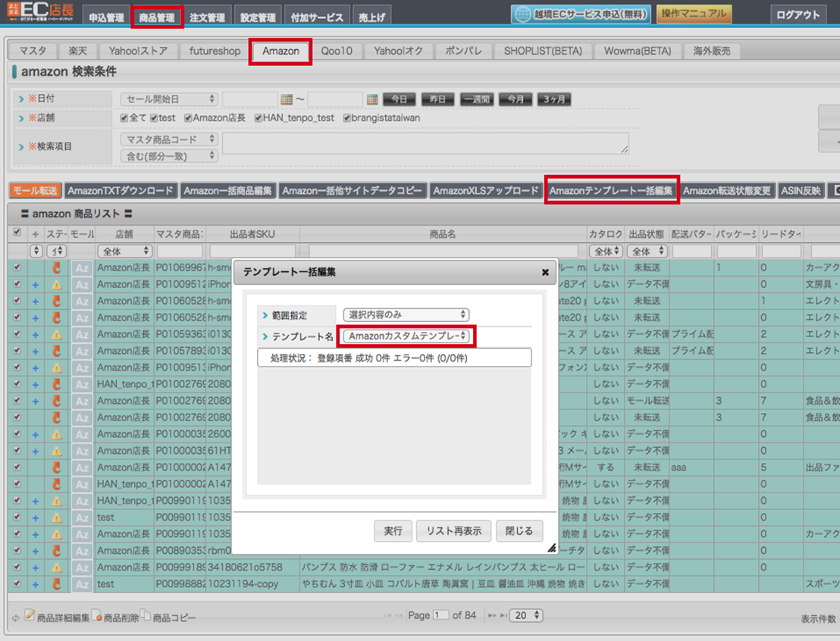Expand the plus icon in the P01057893 row
This screenshot has height=641, width=840.
36,352
